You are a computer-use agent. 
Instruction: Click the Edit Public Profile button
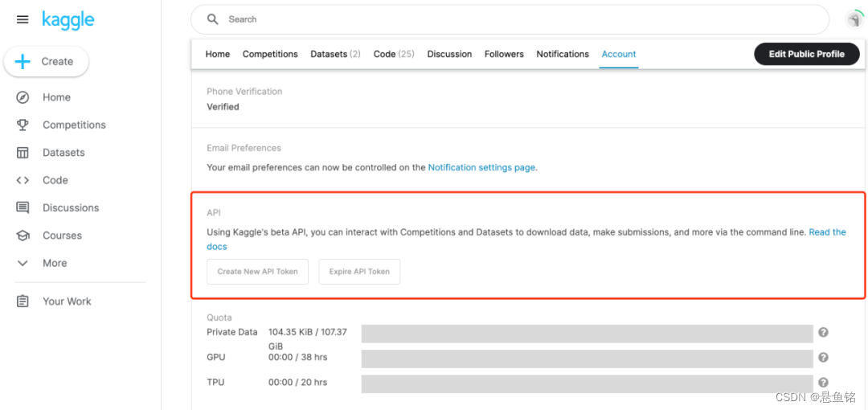point(806,54)
